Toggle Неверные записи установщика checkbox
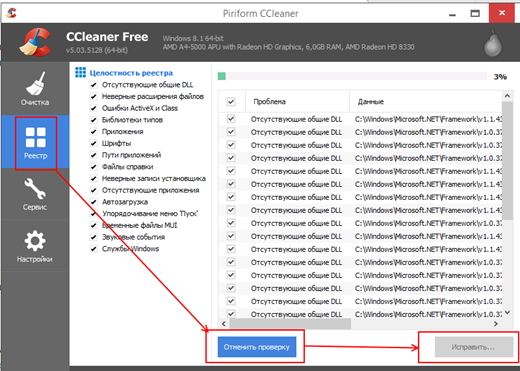This screenshot has width=520, height=371. tap(94, 179)
